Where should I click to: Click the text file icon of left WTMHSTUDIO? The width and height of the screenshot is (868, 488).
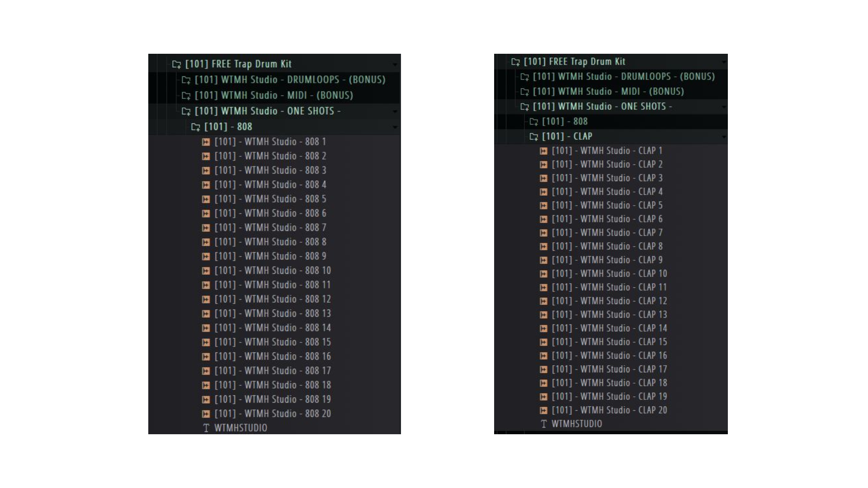pyautogui.click(x=206, y=428)
